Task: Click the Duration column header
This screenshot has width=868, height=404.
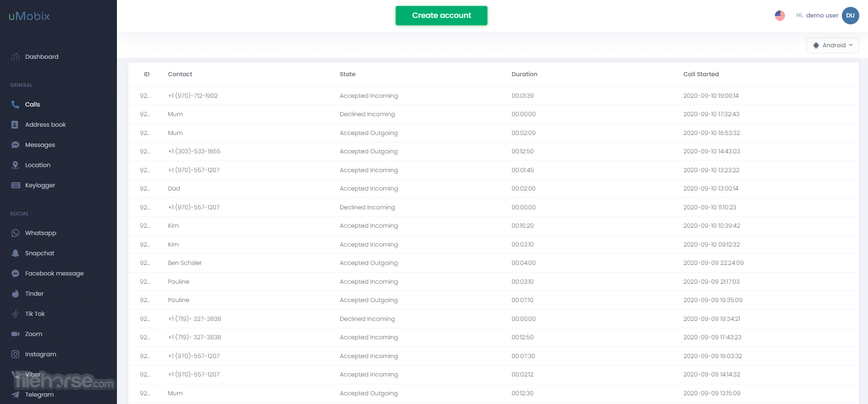Action: [x=524, y=74]
